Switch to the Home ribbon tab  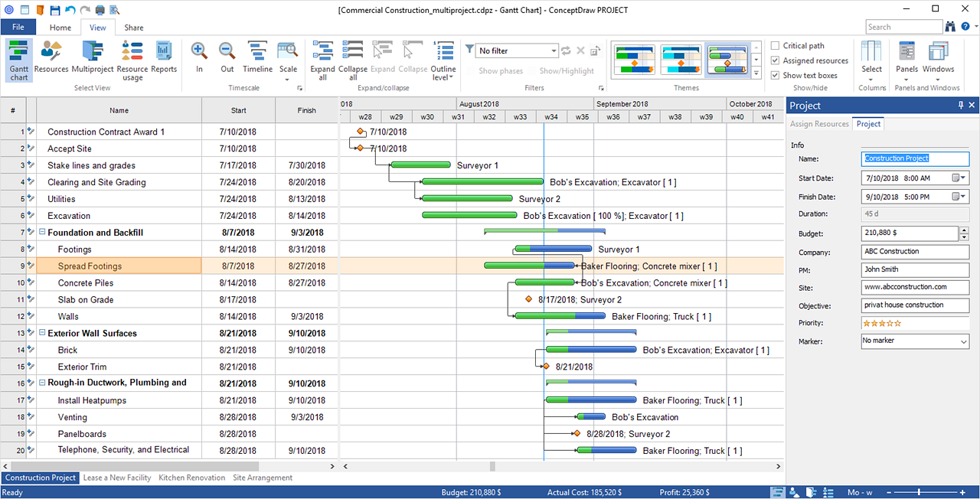click(60, 28)
